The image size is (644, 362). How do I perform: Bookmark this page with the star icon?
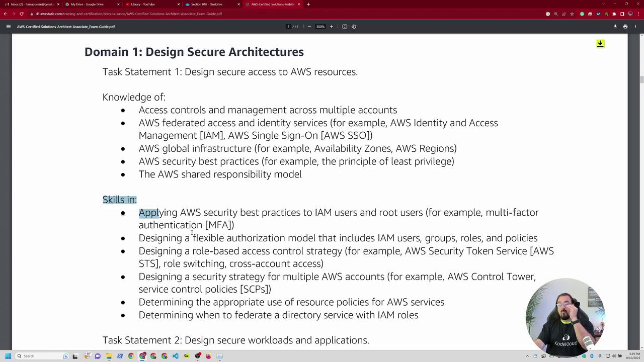(572, 14)
